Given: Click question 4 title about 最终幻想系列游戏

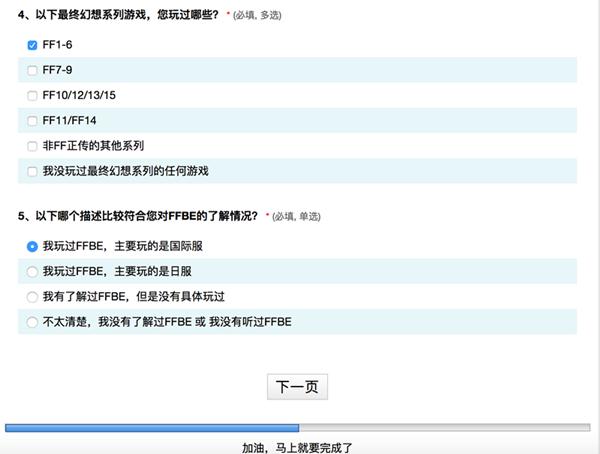Looking at the screenshot, I should pos(118,15).
